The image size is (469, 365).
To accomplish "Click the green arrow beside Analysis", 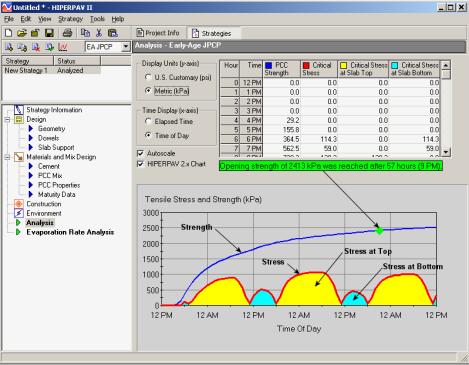I will 19,223.
